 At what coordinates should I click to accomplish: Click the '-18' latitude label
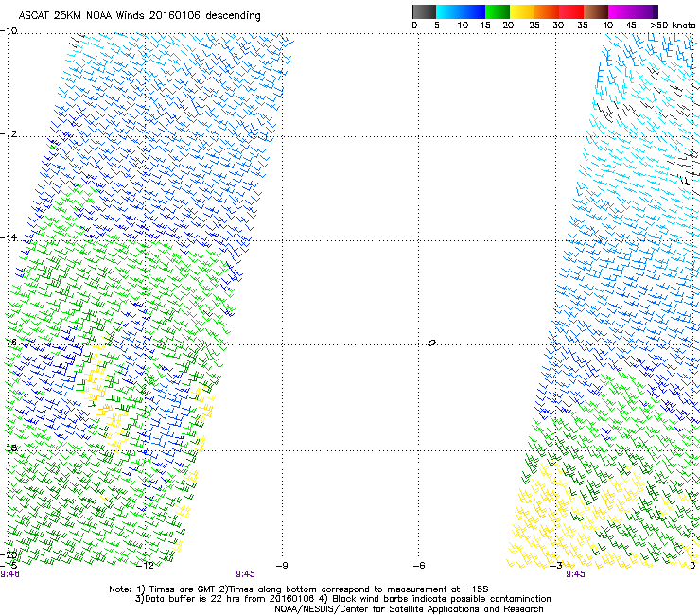point(9,448)
